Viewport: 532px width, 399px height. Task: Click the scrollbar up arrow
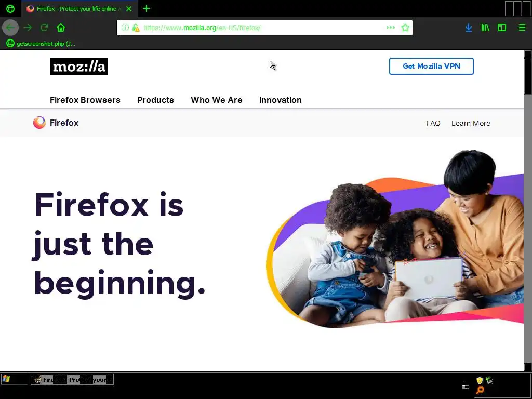528,54
